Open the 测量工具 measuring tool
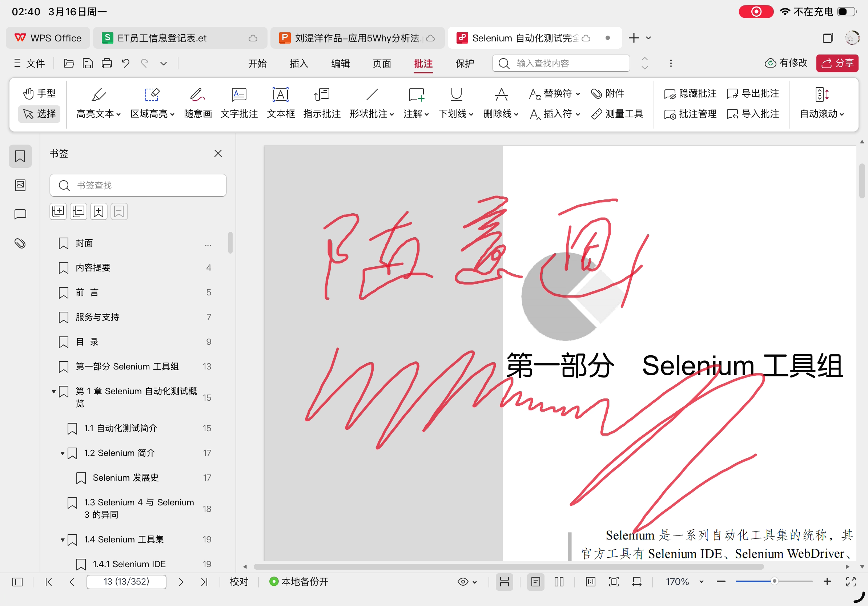 pyautogui.click(x=617, y=114)
